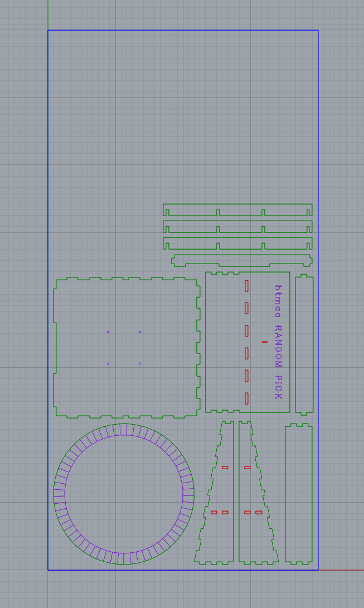Select the large finger-jointed panel outline

(x=54, y=346)
